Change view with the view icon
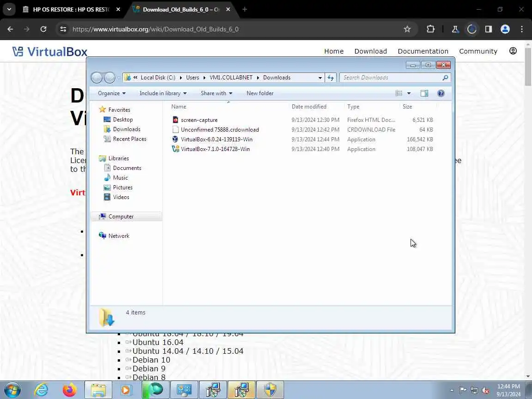The height and width of the screenshot is (399, 532). [399, 93]
